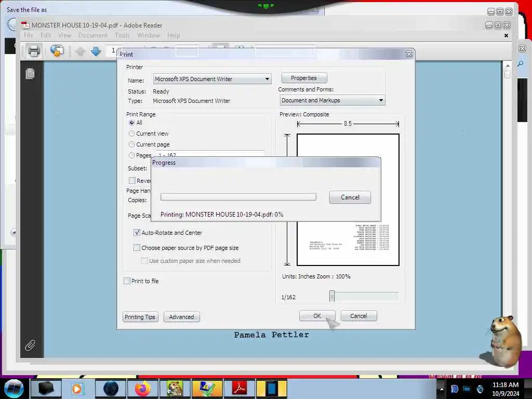Cancel printing in the Progress dialog

[350, 197]
